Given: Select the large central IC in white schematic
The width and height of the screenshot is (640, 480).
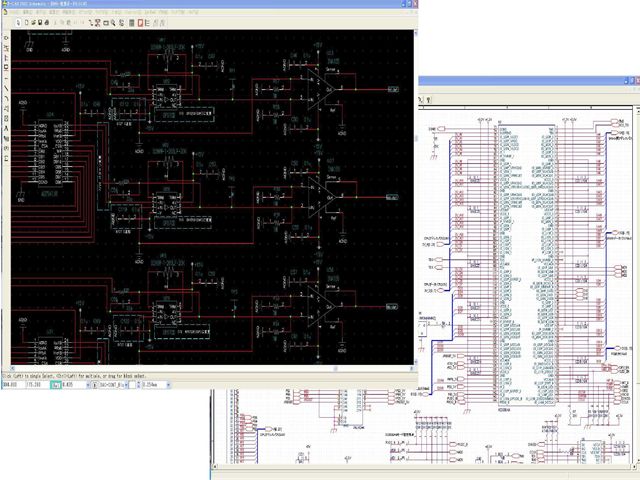Looking at the screenshot, I should [526, 263].
